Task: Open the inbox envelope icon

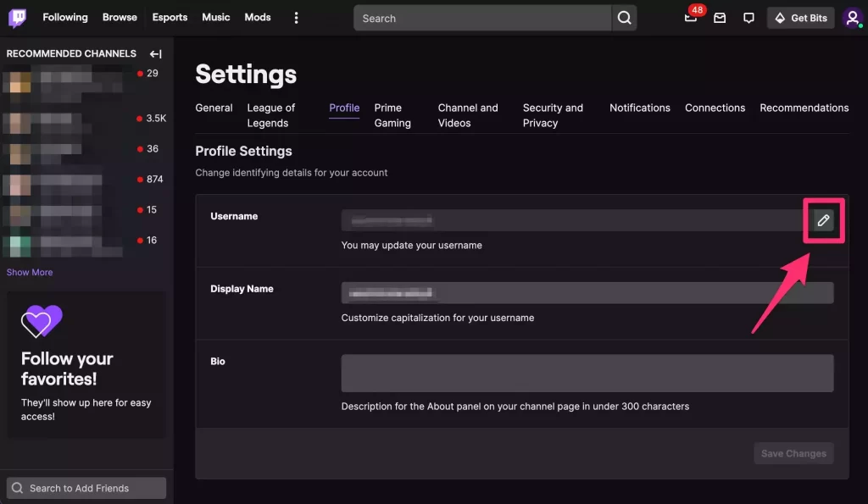Action: (x=720, y=18)
